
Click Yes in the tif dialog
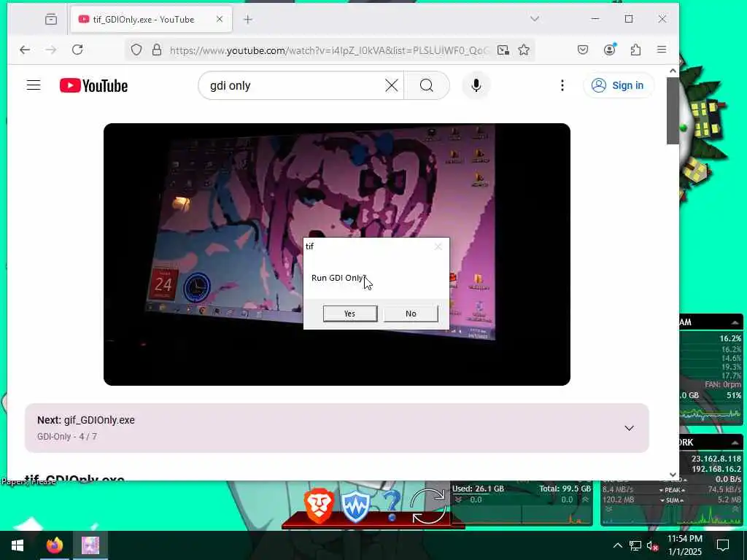pyautogui.click(x=350, y=314)
